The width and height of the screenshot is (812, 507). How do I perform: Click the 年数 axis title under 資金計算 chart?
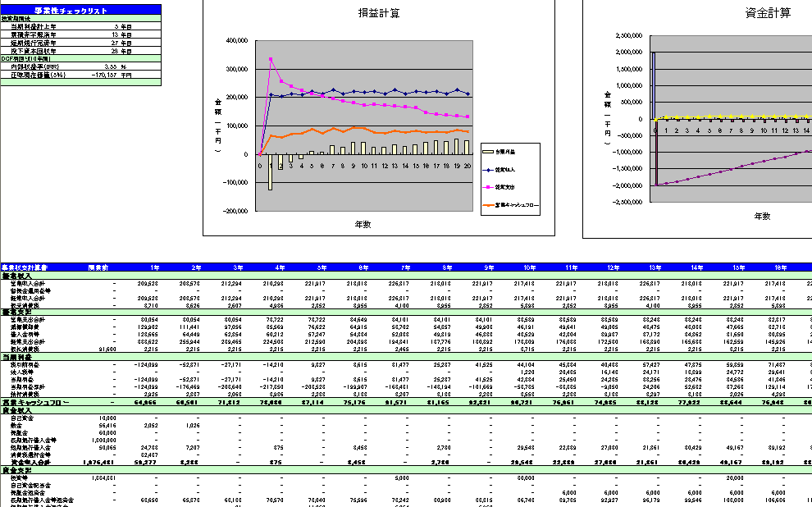tap(762, 216)
